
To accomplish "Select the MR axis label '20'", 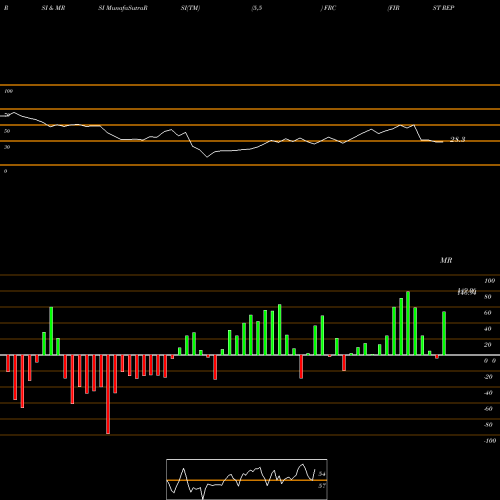I will [x=488, y=345].
